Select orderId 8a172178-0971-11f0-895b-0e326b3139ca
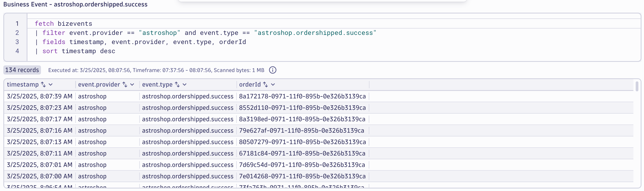The image size is (644, 191). pos(302,96)
